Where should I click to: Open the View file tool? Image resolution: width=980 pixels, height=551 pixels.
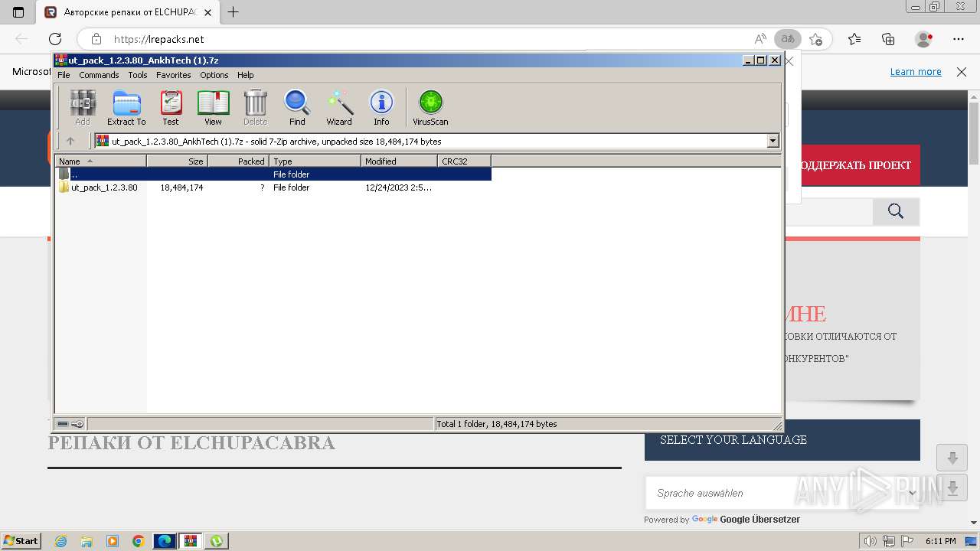213,107
